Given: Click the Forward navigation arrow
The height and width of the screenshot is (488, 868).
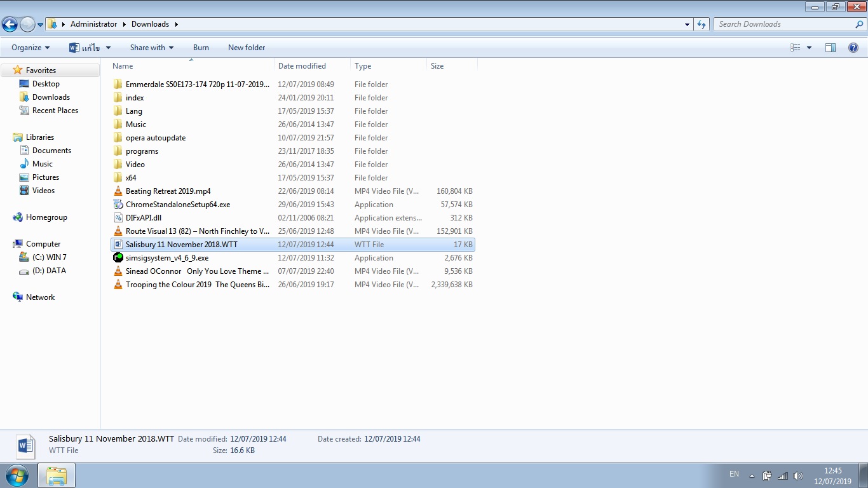Looking at the screenshot, I should (27, 24).
